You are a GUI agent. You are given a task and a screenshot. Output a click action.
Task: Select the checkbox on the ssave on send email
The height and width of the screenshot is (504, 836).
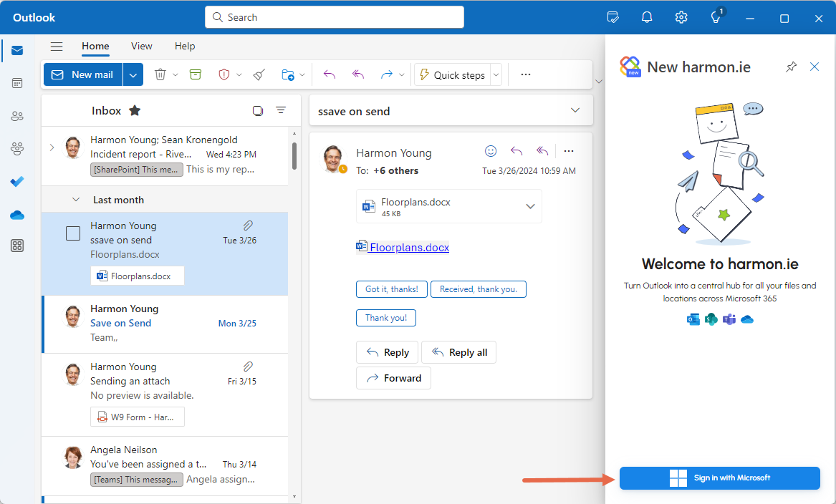(72, 232)
